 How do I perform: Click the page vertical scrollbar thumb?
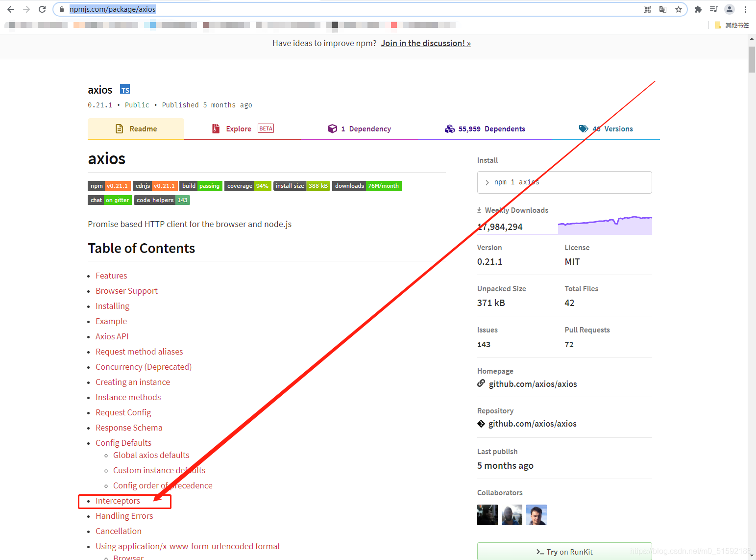coord(752,60)
